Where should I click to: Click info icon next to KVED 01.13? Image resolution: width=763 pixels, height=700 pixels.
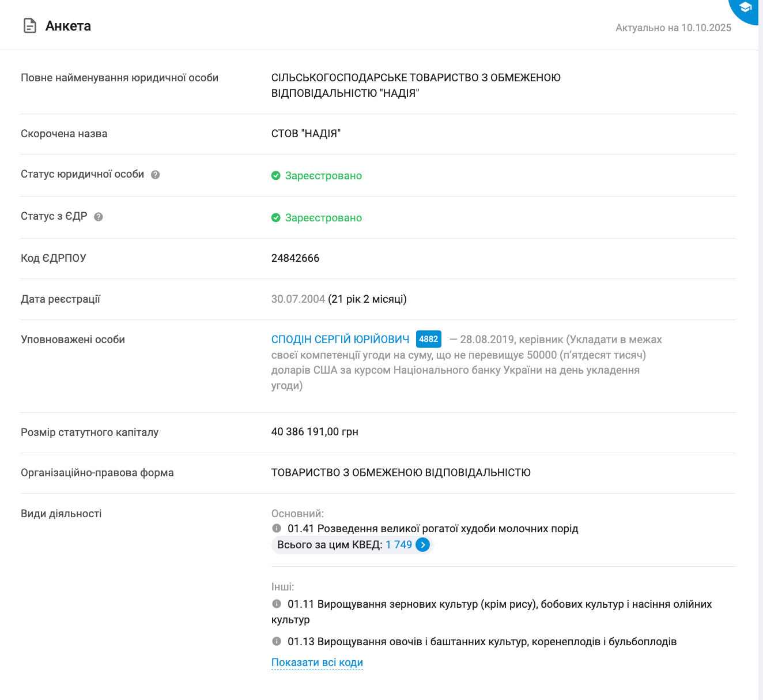pos(277,641)
